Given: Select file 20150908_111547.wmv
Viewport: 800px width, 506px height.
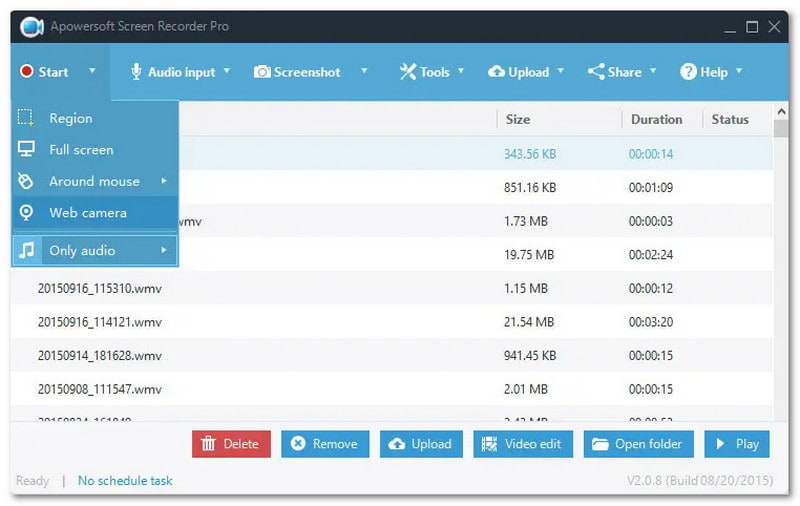Looking at the screenshot, I should 99,389.
